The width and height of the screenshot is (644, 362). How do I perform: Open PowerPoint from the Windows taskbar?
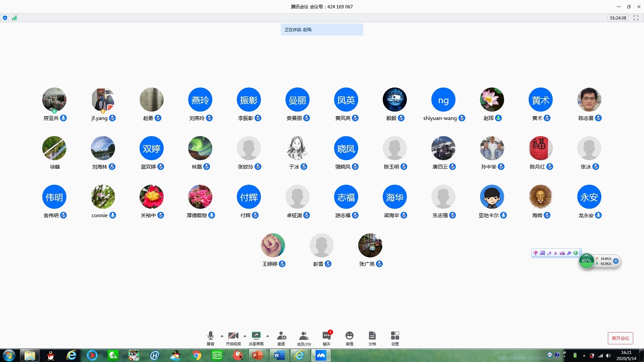tap(257, 355)
